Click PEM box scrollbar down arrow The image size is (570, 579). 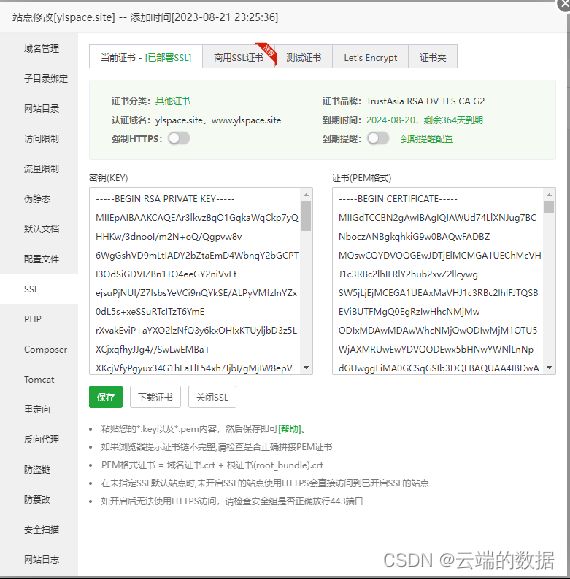click(549, 368)
